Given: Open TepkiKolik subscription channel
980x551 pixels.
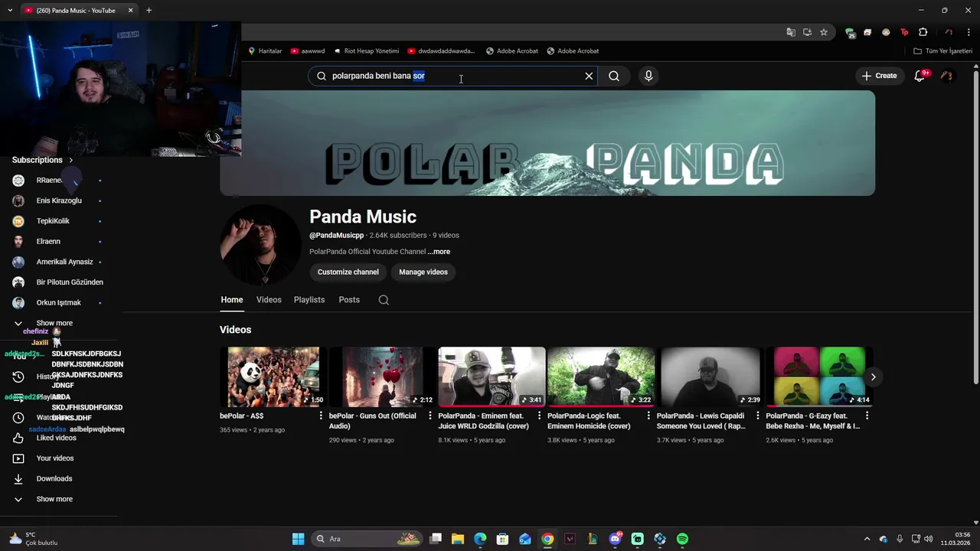Looking at the screenshot, I should (x=52, y=221).
